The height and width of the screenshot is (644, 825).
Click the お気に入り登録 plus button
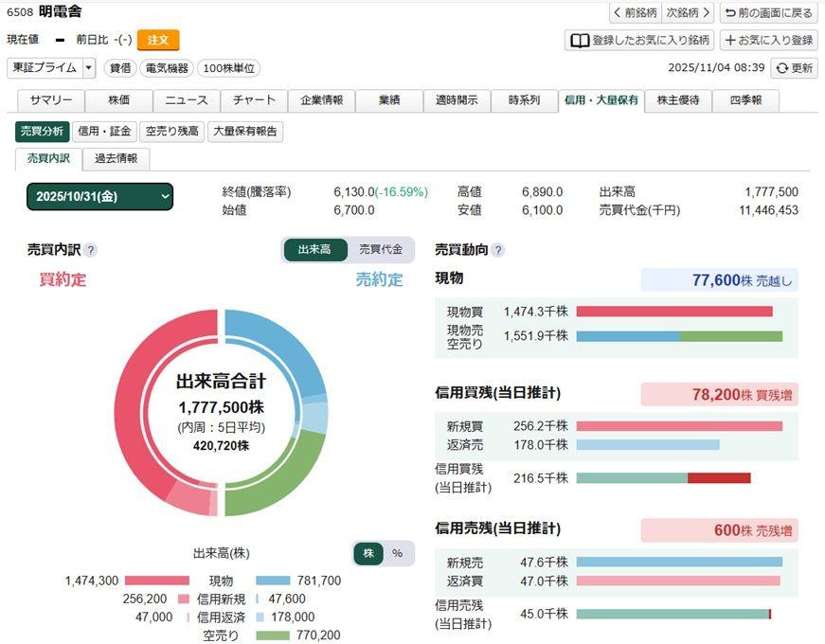[x=768, y=40]
